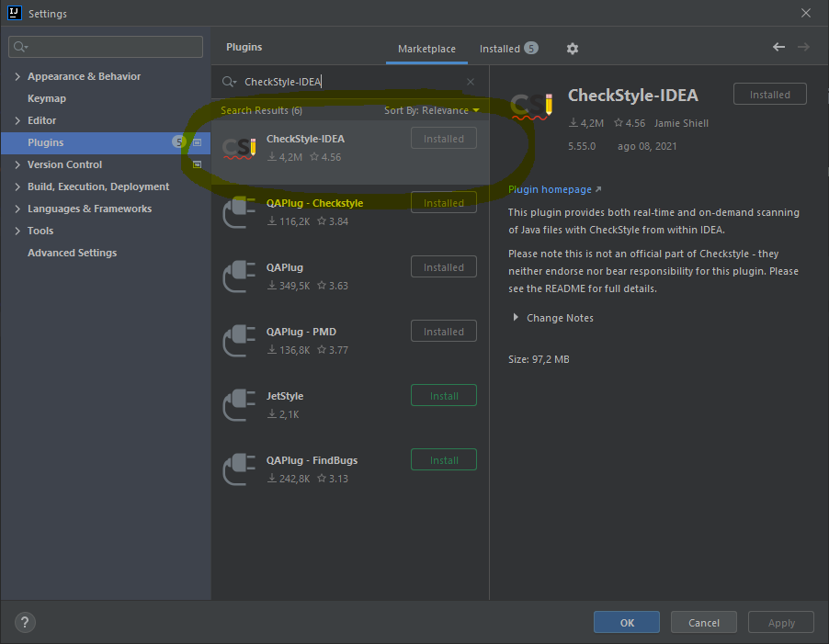The image size is (829, 644).
Task: Select Advanced Settings in settings tree
Action: (x=72, y=253)
